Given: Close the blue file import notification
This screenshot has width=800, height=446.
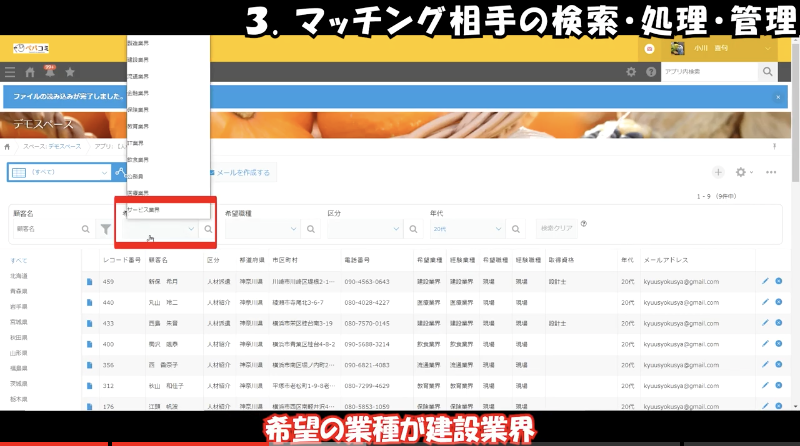Looking at the screenshot, I should (779, 97).
